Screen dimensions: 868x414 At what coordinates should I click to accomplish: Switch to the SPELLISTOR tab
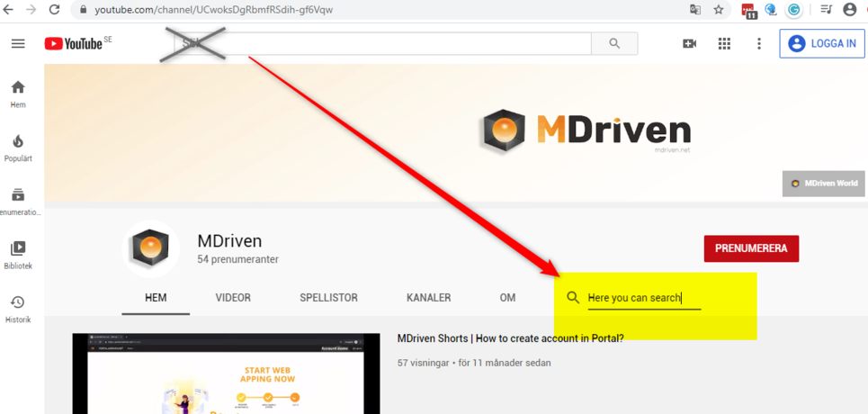pos(329,298)
